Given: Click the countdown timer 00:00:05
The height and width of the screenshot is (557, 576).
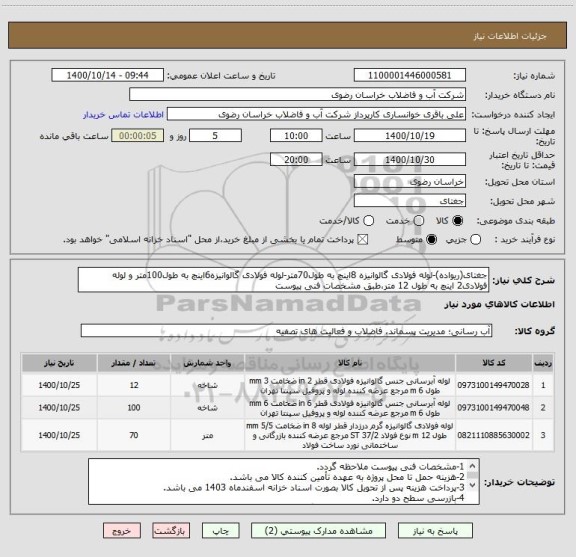Looking at the screenshot, I should click(138, 136).
